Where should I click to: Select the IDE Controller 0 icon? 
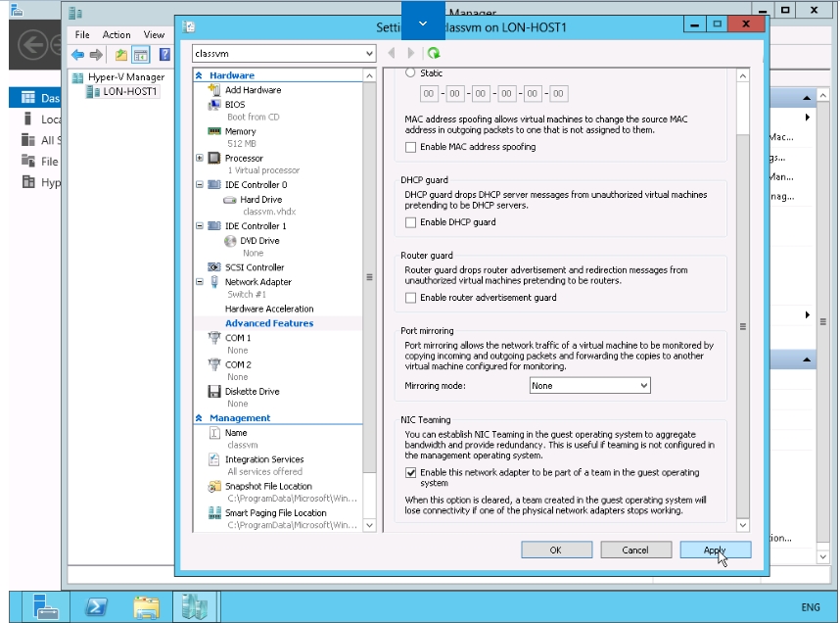click(214, 184)
